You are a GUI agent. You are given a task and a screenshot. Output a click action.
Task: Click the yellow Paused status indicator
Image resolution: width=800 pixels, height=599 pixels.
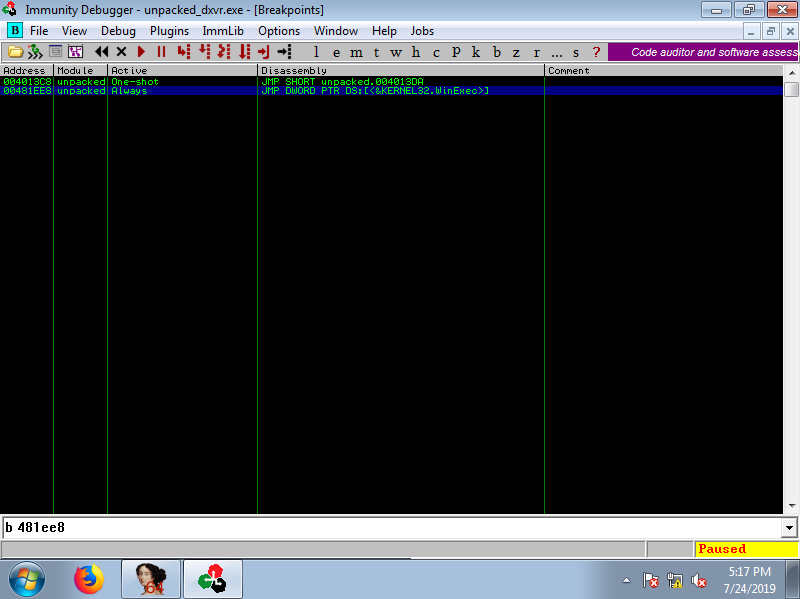746,549
